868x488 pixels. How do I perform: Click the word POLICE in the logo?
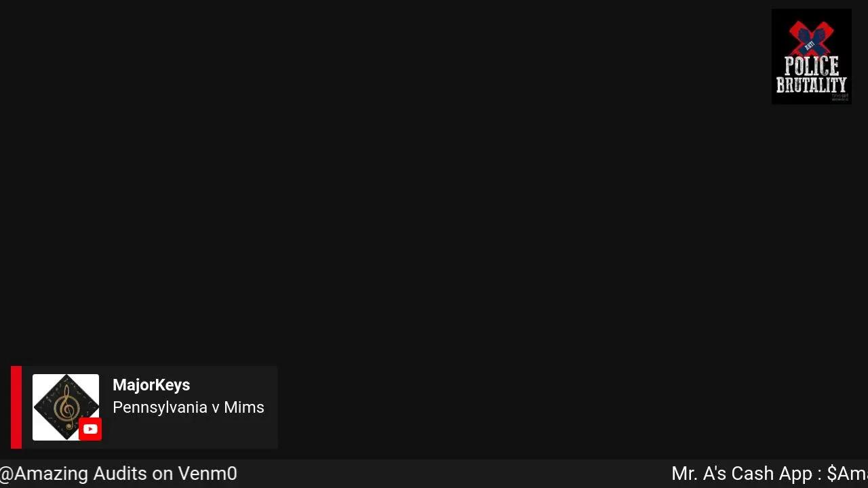(812, 66)
